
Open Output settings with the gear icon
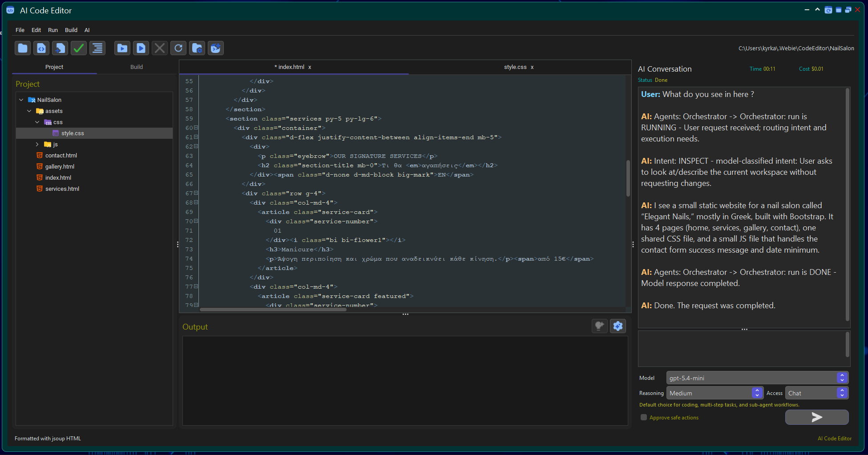618,326
